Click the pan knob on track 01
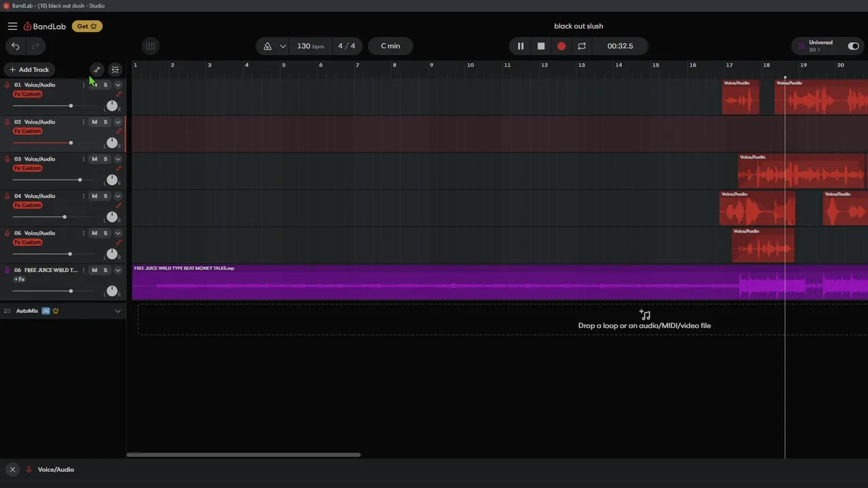Image resolution: width=868 pixels, height=488 pixels. click(x=112, y=106)
